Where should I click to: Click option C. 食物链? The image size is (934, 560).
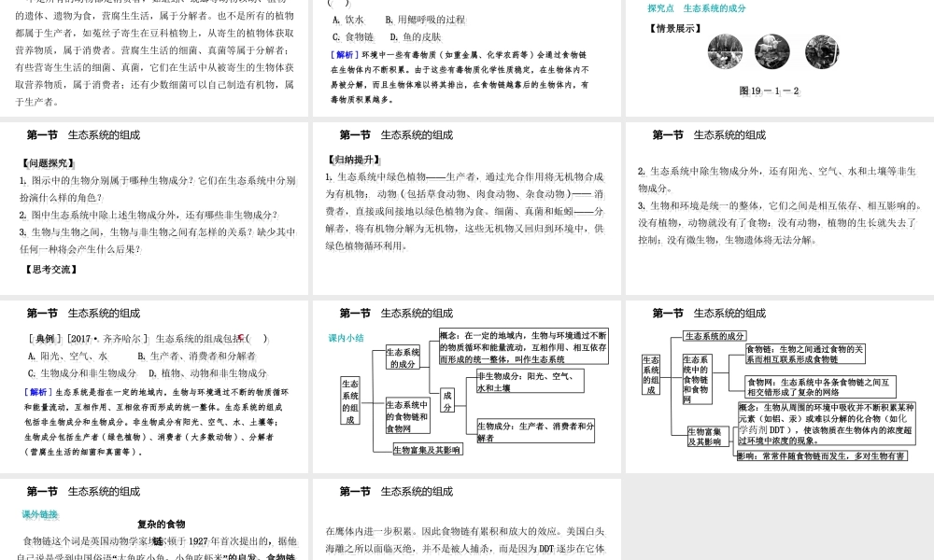pyautogui.click(x=353, y=37)
